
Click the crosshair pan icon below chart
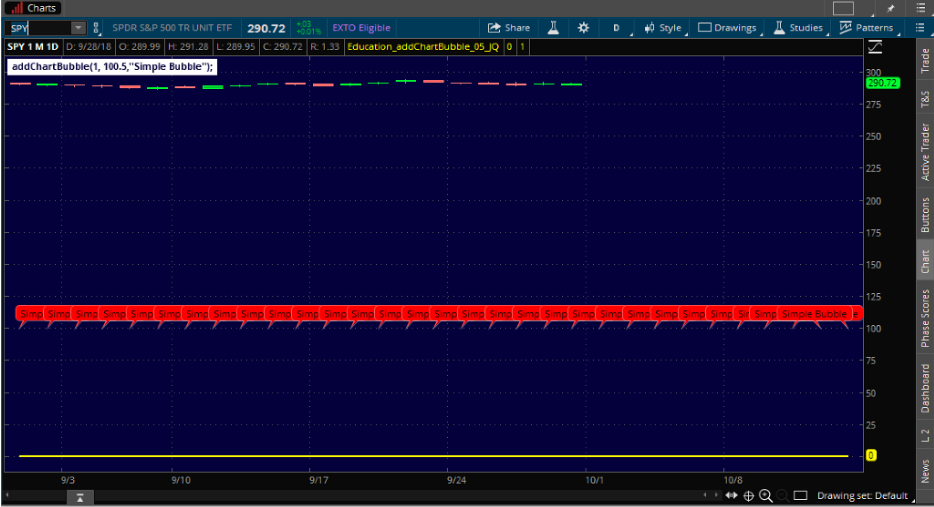748,495
